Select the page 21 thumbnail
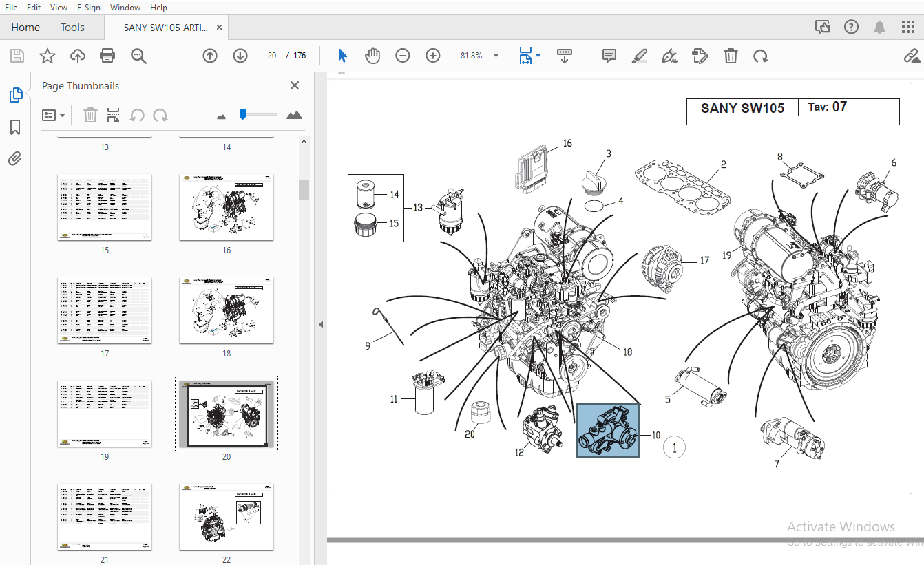The image size is (924, 565). tap(105, 517)
